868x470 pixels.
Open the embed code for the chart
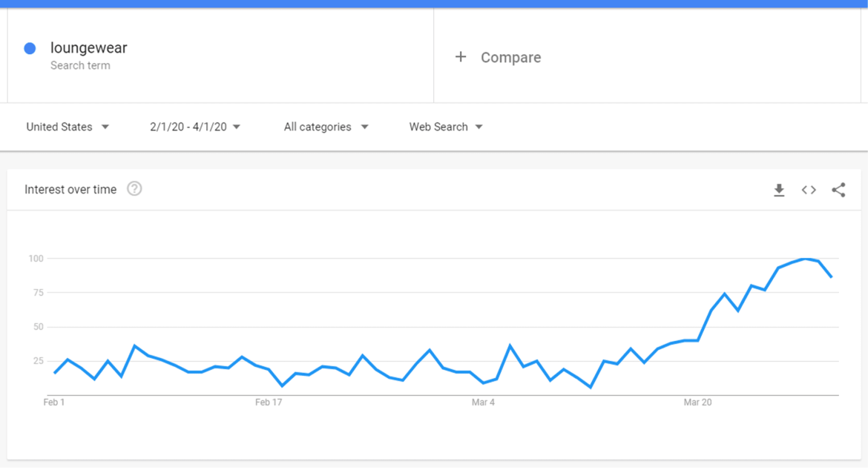[x=809, y=190]
